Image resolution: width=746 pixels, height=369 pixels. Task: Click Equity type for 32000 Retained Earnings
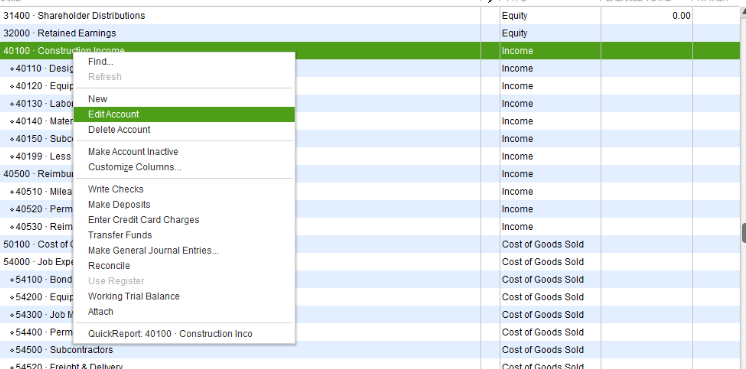[x=514, y=33]
